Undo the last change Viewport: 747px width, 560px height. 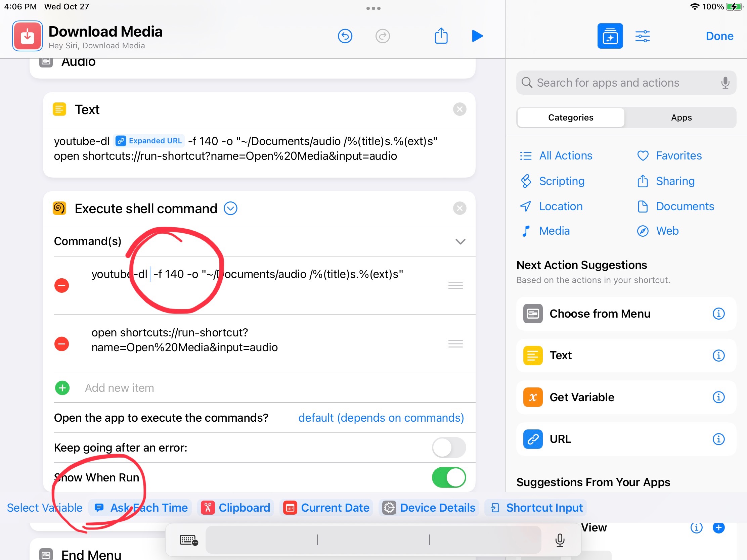pyautogui.click(x=345, y=36)
